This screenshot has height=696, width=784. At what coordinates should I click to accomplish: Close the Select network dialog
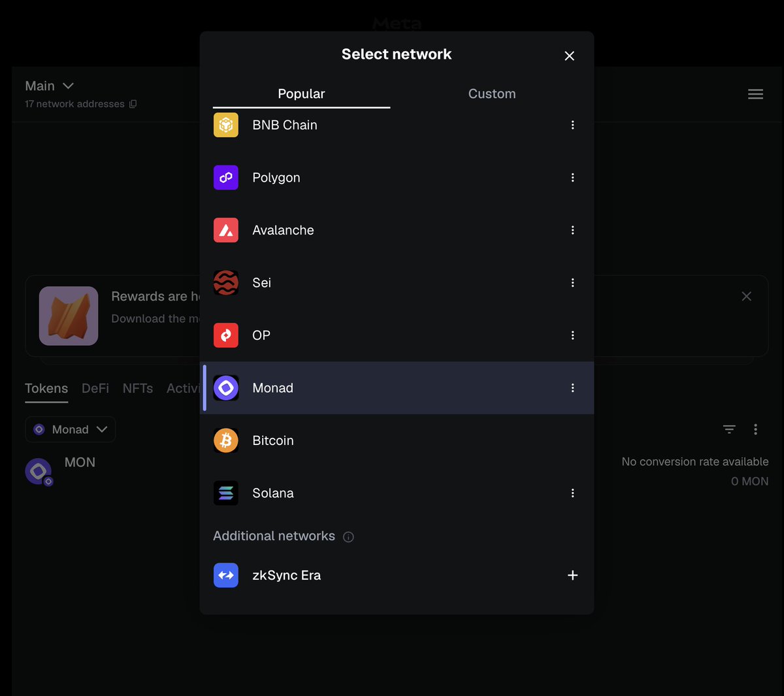pyautogui.click(x=570, y=56)
